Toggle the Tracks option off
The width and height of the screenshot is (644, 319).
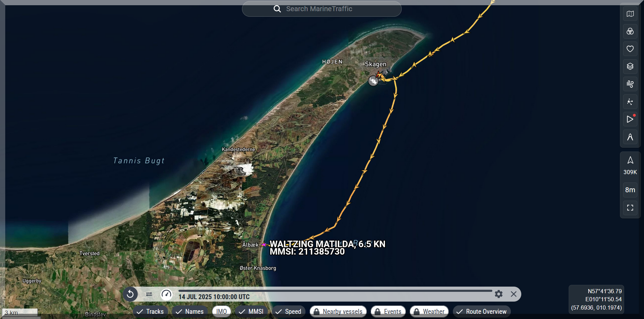(x=151, y=311)
